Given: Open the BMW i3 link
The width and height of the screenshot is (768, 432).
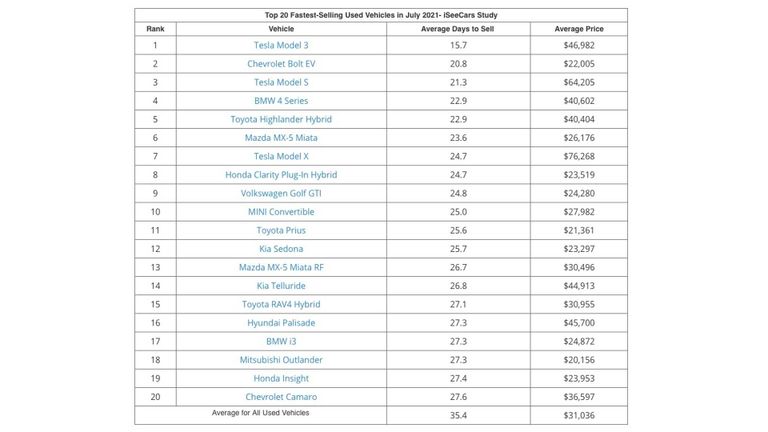Looking at the screenshot, I should tap(281, 341).
